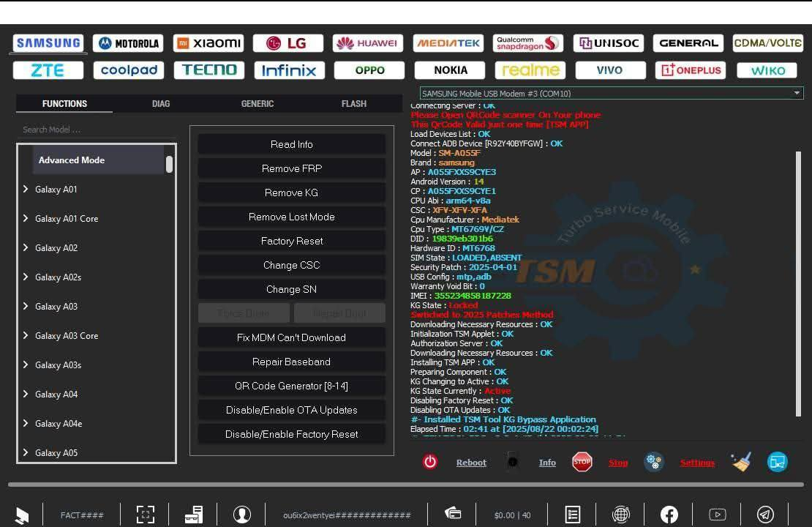The width and height of the screenshot is (812, 527).
Task: Click the Read Info button
Action: click(292, 145)
